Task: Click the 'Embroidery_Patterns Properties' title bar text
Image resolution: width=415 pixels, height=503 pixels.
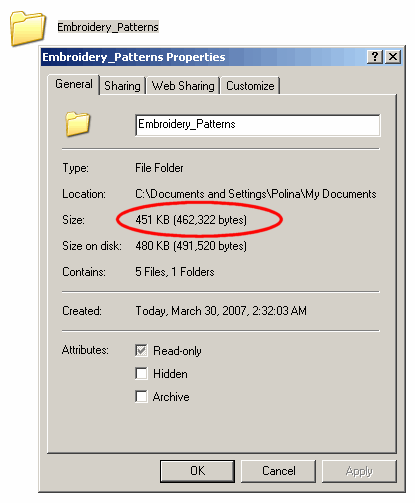Action: coord(134,57)
